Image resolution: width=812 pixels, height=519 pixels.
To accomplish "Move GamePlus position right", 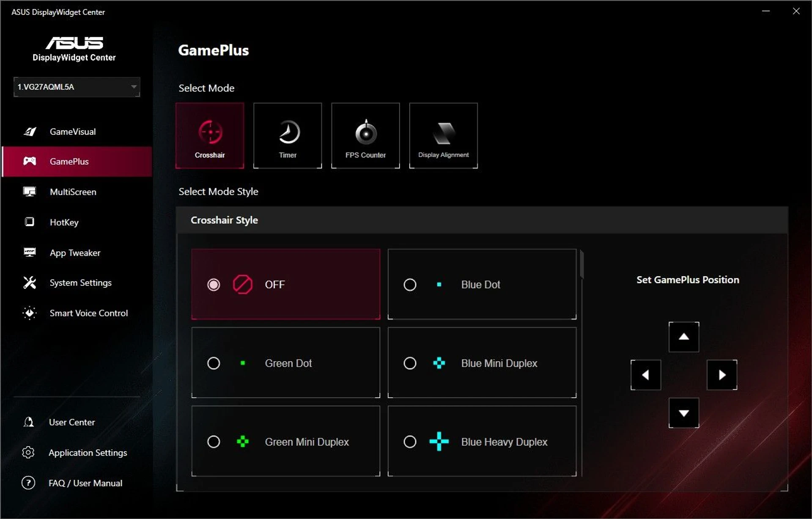I will 722,375.
